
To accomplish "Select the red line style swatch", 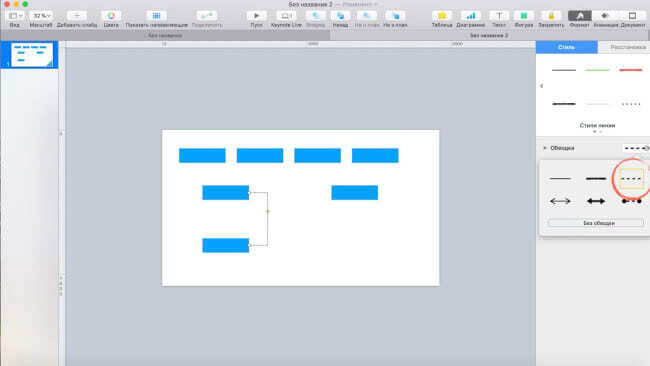I will [x=631, y=70].
